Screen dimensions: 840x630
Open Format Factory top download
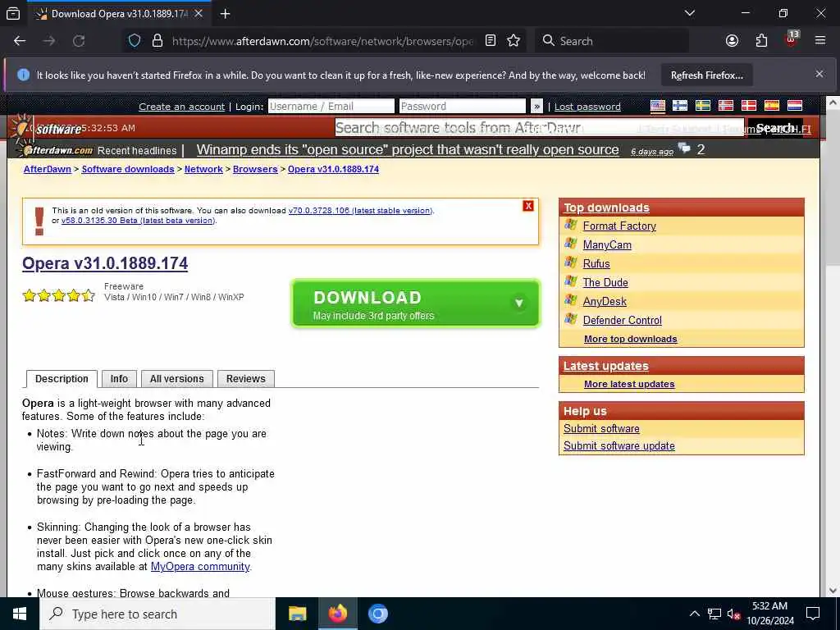tap(619, 226)
